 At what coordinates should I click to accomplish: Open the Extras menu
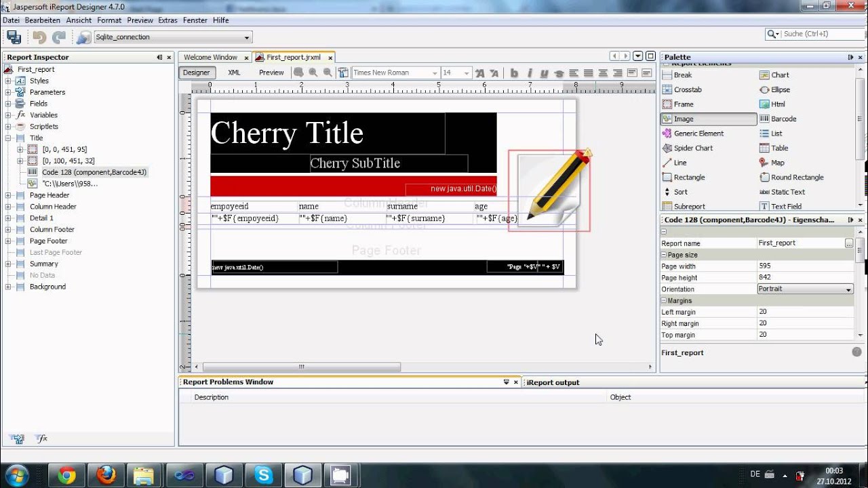[x=167, y=20]
